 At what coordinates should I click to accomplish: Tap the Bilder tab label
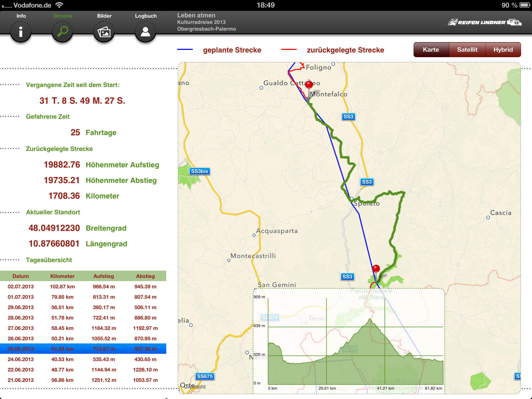tap(104, 16)
